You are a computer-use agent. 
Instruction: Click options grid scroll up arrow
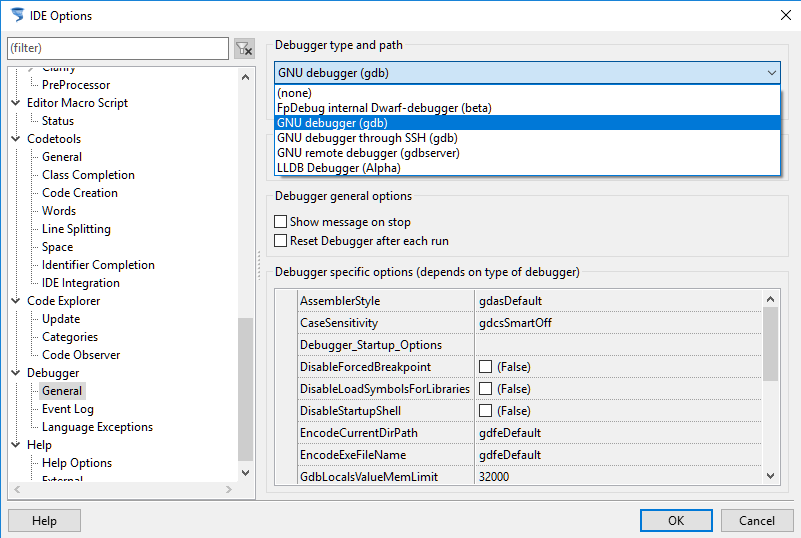770,299
